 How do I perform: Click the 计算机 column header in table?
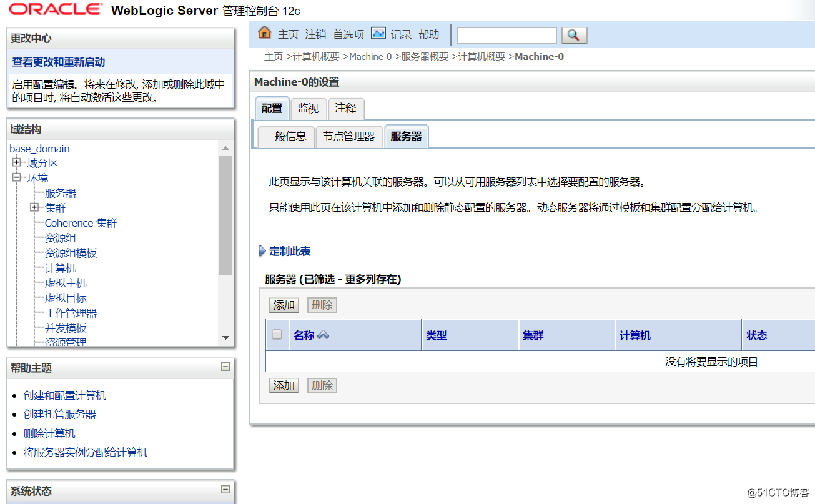[x=635, y=335]
